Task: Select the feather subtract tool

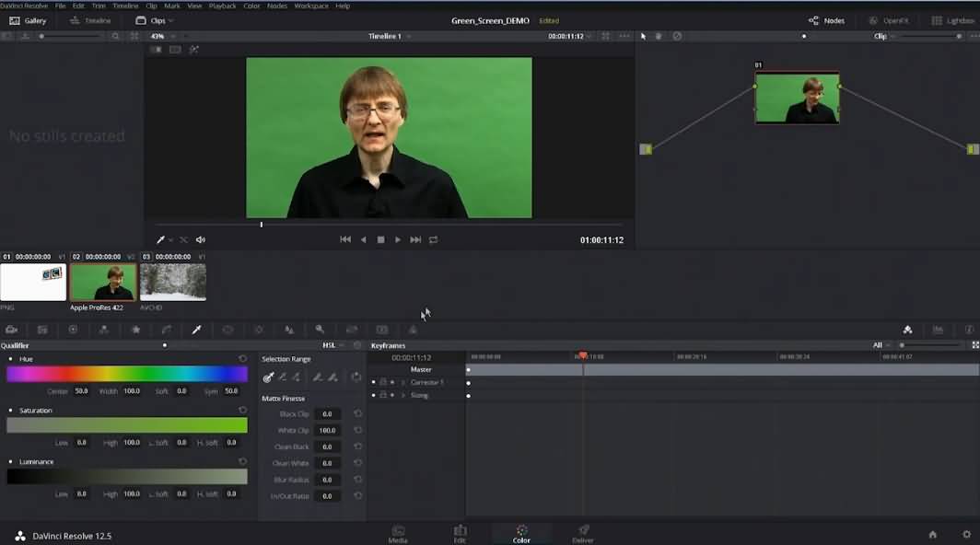Action: [x=318, y=377]
